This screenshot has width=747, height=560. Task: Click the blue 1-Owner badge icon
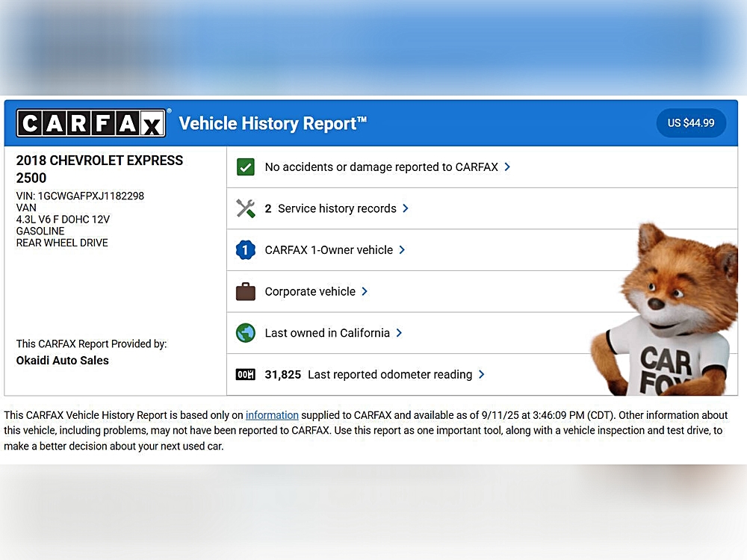[x=246, y=250]
